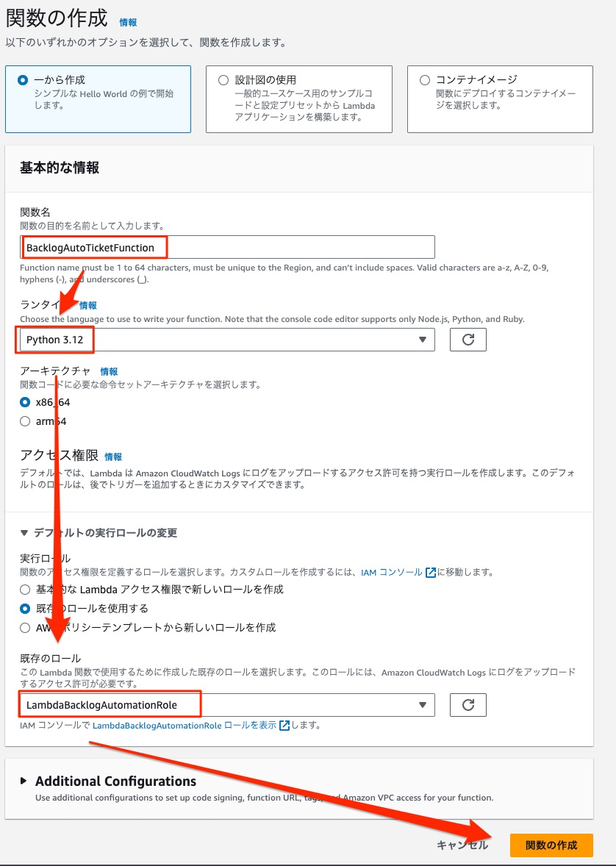Select the 一から作成 option
616x866 pixels.
pos(98,99)
